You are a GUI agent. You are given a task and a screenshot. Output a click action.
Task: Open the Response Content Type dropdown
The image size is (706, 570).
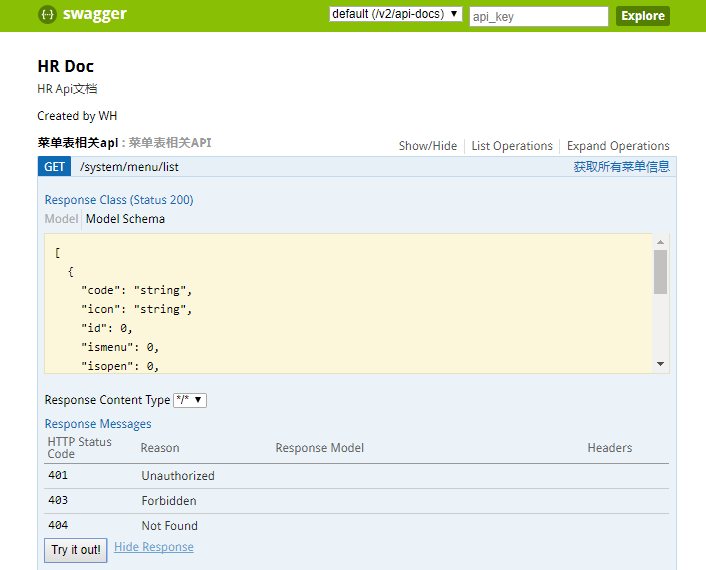(190, 400)
